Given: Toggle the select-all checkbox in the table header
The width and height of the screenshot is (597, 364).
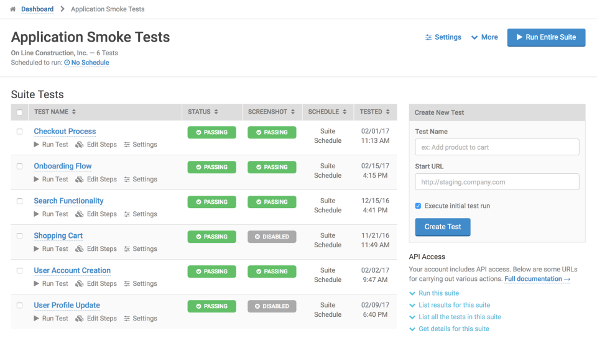Looking at the screenshot, I should [19, 112].
